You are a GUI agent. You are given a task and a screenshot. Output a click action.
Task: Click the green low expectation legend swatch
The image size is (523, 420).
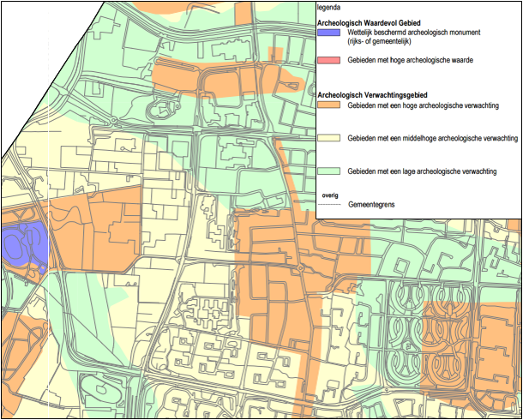(x=329, y=171)
